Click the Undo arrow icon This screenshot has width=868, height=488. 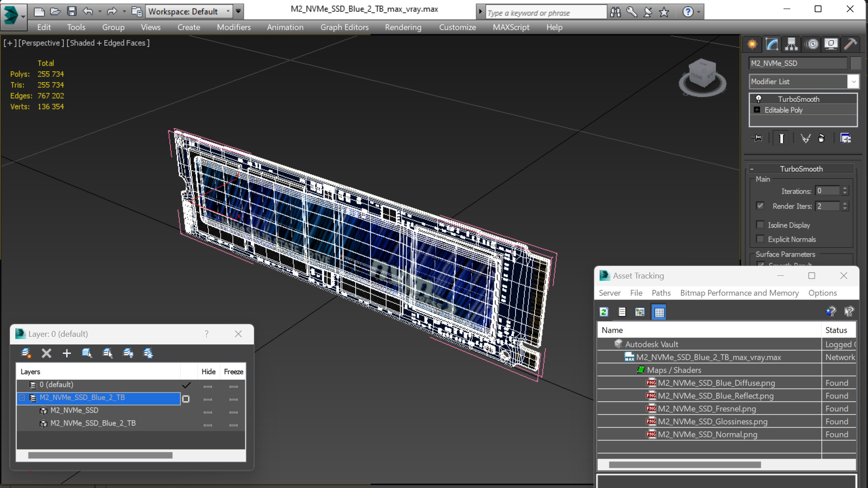88,11
